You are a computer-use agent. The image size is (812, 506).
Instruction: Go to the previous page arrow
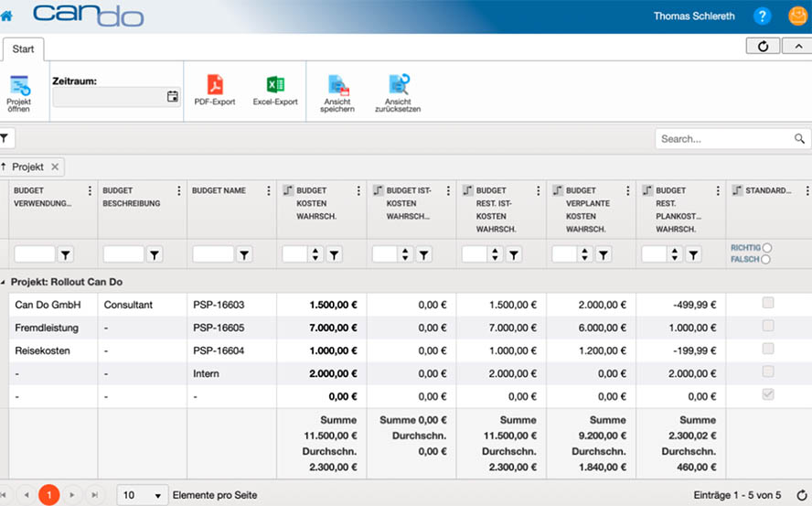(x=27, y=495)
